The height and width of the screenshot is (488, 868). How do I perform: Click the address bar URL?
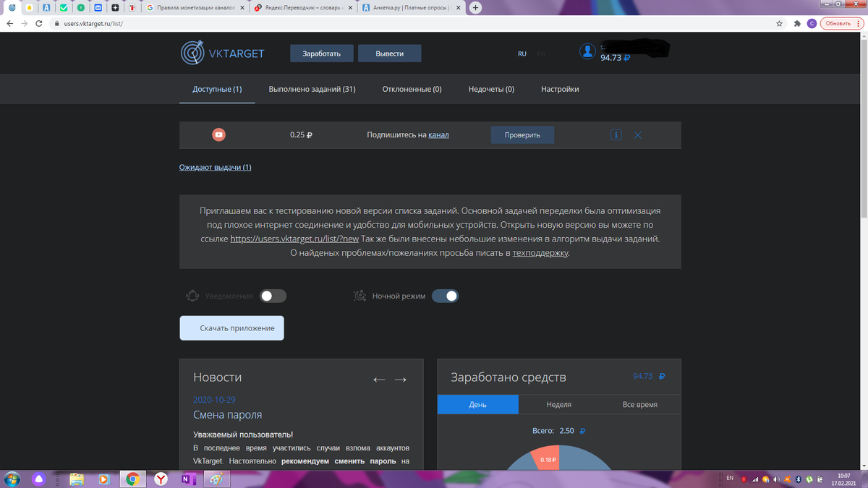[x=95, y=23]
